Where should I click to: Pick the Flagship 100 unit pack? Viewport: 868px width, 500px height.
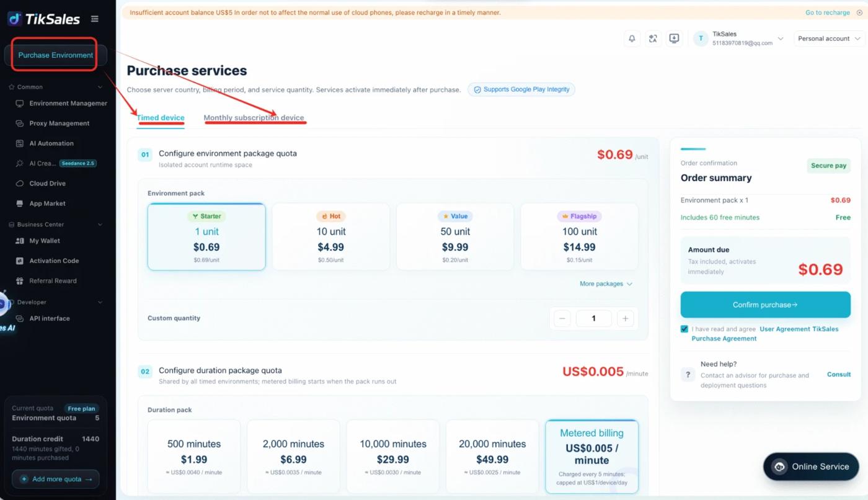580,237
